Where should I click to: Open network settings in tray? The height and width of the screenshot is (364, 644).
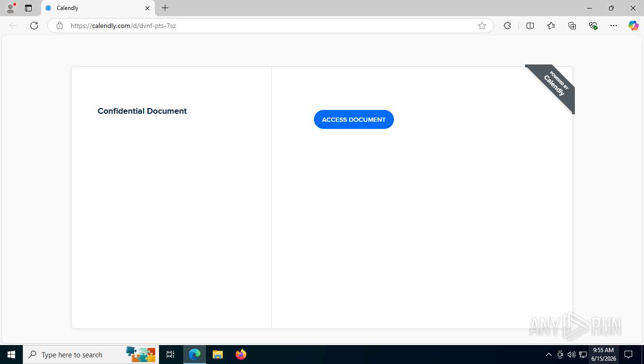[x=583, y=355]
